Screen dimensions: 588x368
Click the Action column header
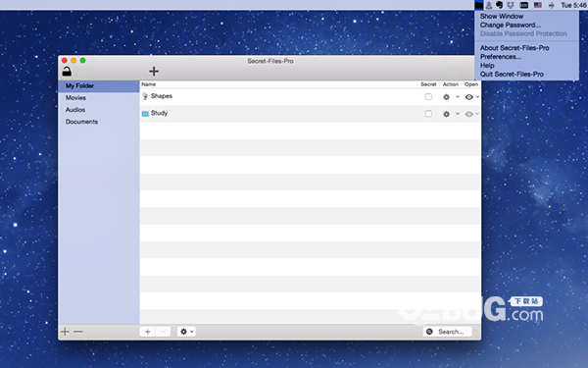451,84
